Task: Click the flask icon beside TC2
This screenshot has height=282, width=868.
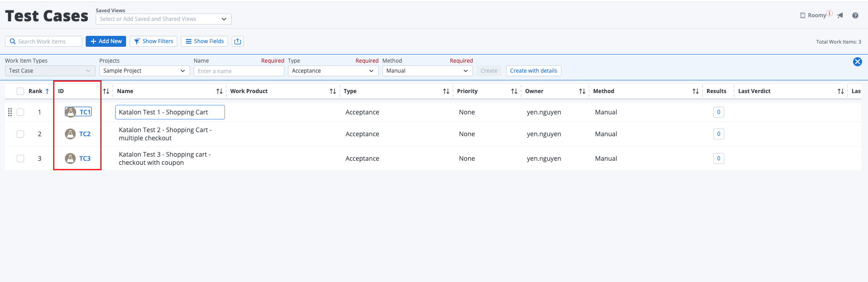Action: click(x=70, y=134)
